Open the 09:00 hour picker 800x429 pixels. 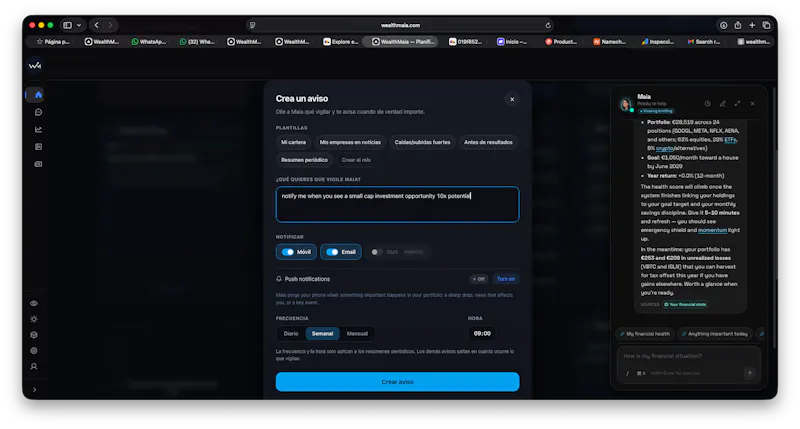pos(482,334)
